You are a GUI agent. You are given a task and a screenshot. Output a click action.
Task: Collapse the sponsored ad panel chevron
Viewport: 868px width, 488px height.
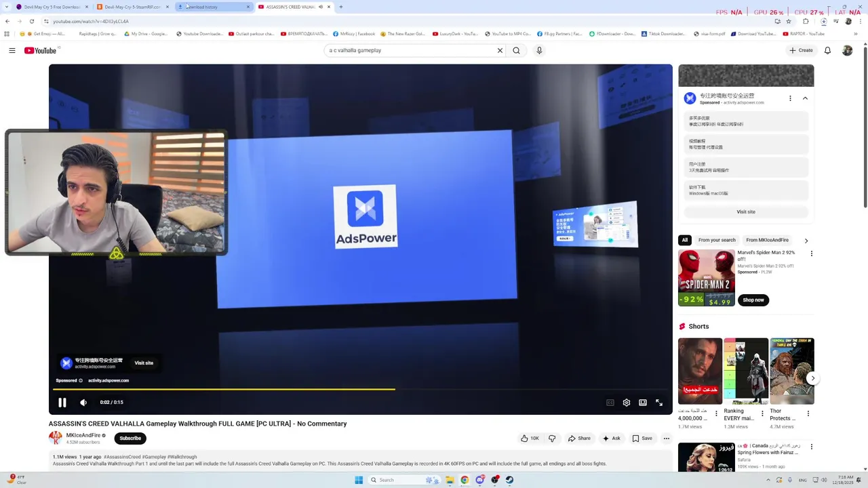pyautogui.click(x=805, y=98)
